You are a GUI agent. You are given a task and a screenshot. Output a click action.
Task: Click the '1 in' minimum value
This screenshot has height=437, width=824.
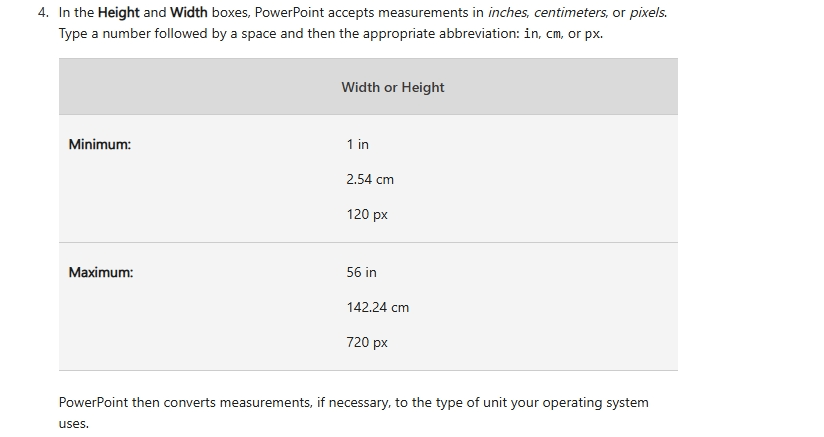pos(357,144)
